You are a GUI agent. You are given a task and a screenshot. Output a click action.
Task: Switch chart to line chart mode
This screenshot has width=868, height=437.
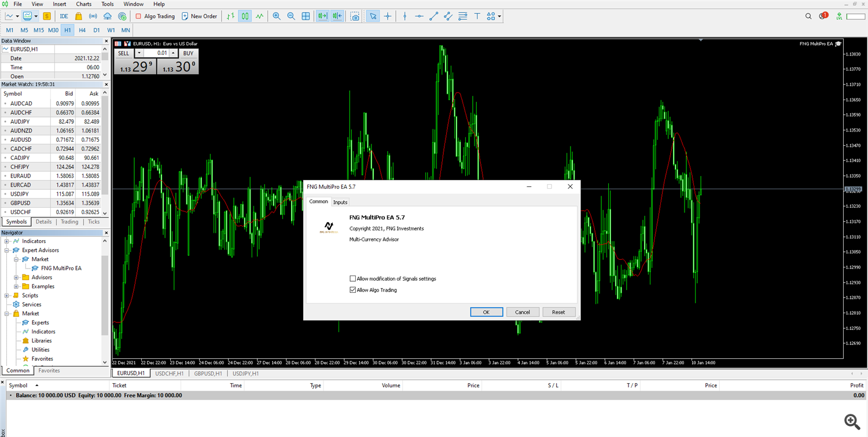[x=260, y=16]
